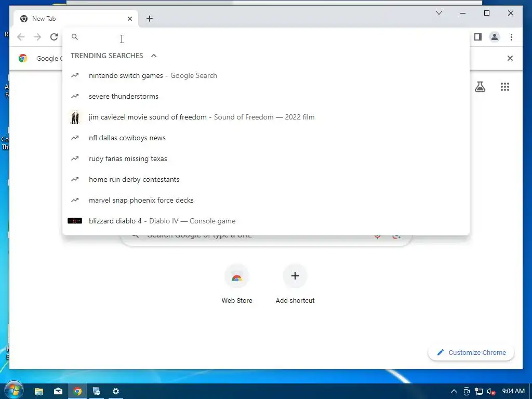Show hidden system tray icons

tap(454, 391)
